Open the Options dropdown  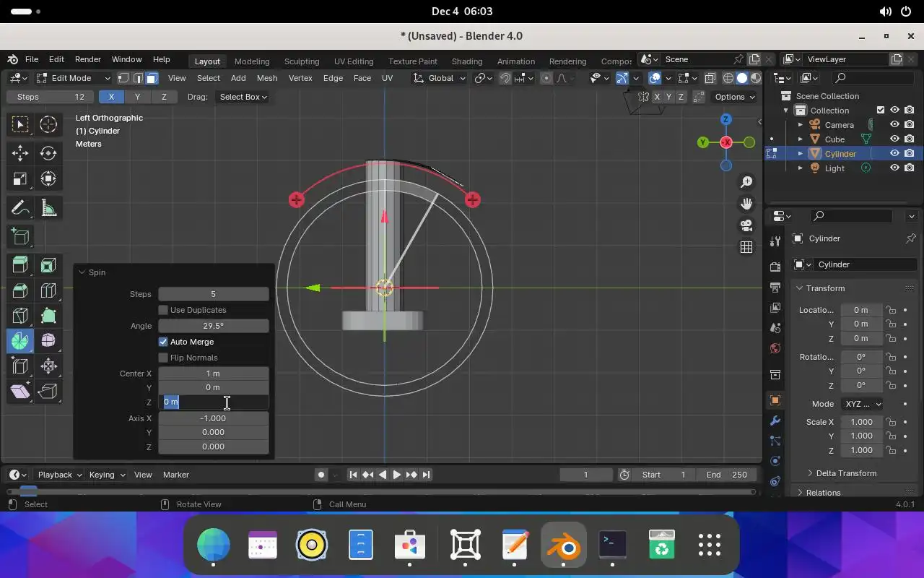pos(735,97)
